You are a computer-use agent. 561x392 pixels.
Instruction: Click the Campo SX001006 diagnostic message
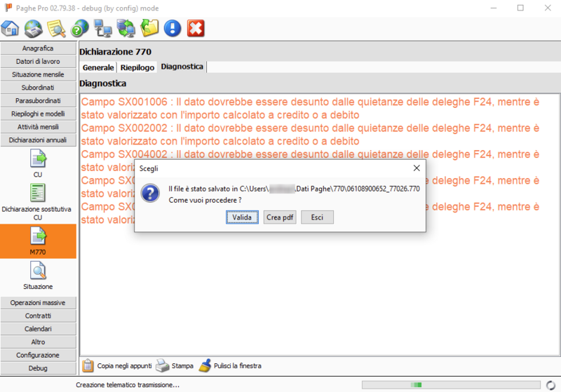310,109
